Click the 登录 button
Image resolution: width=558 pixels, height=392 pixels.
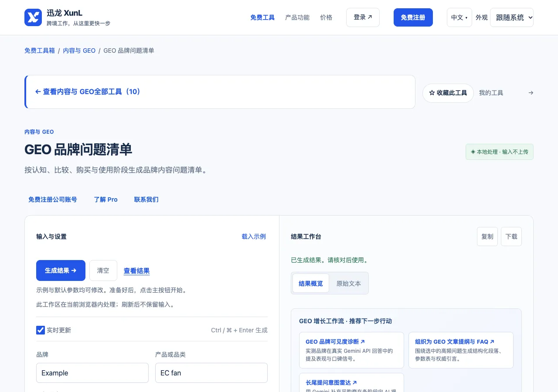363,17
